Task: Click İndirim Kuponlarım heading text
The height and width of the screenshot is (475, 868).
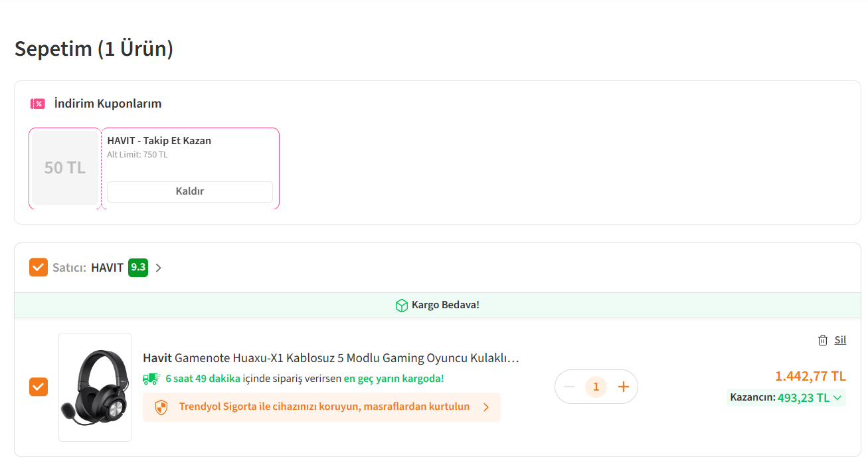Action: 108,104
